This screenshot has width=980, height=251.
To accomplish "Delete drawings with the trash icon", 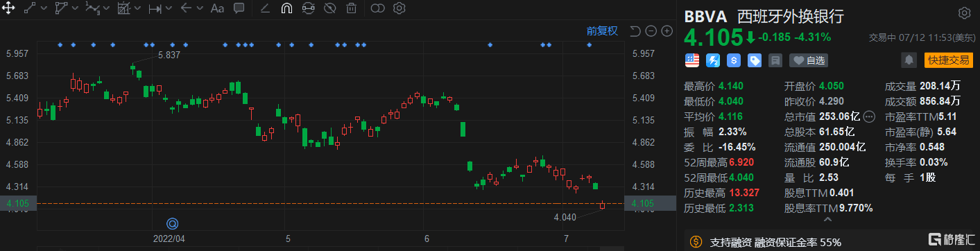I will pos(352,9).
